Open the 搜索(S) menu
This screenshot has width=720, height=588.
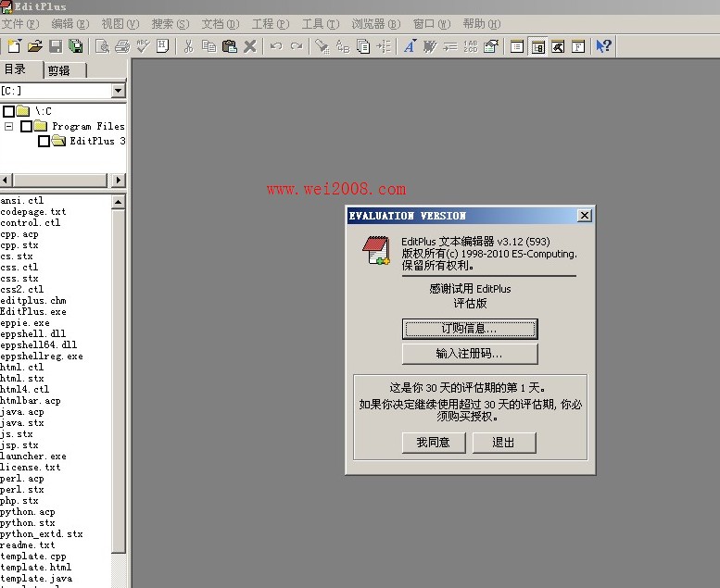171,24
